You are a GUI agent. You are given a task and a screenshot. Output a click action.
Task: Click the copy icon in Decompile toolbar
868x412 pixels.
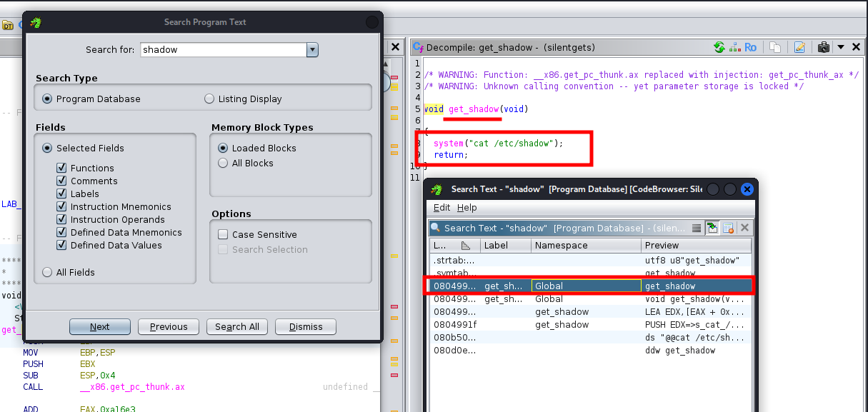coord(775,47)
